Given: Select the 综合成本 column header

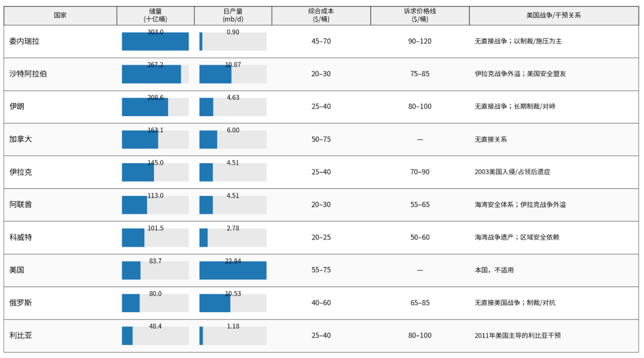Looking at the screenshot, I should click(321, 15).
